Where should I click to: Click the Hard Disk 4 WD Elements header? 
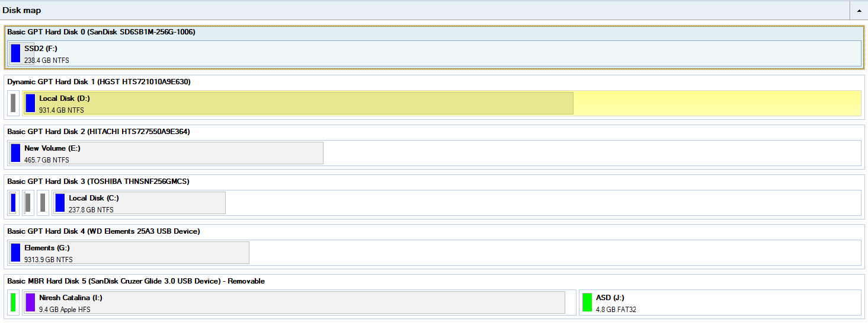coord(104,231)
